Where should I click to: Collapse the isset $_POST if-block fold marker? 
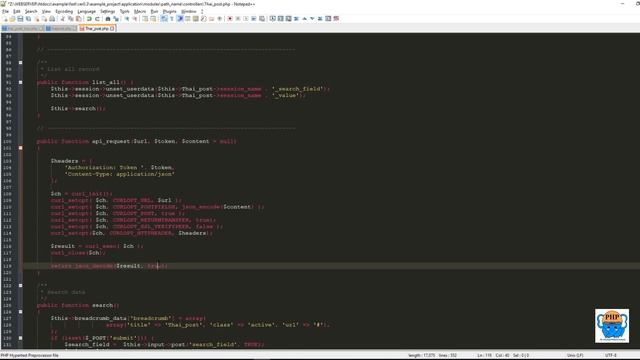click(20, 338)
